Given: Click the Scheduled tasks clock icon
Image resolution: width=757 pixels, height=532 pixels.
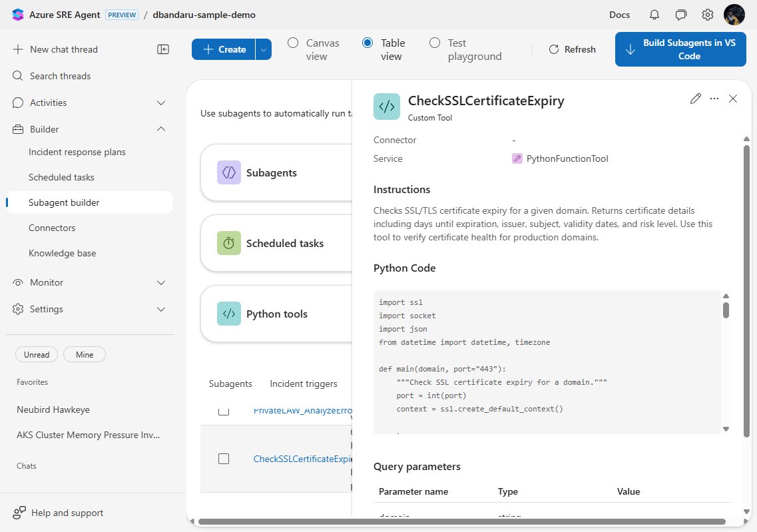Looking at the screenshot, I should point(229,242).
